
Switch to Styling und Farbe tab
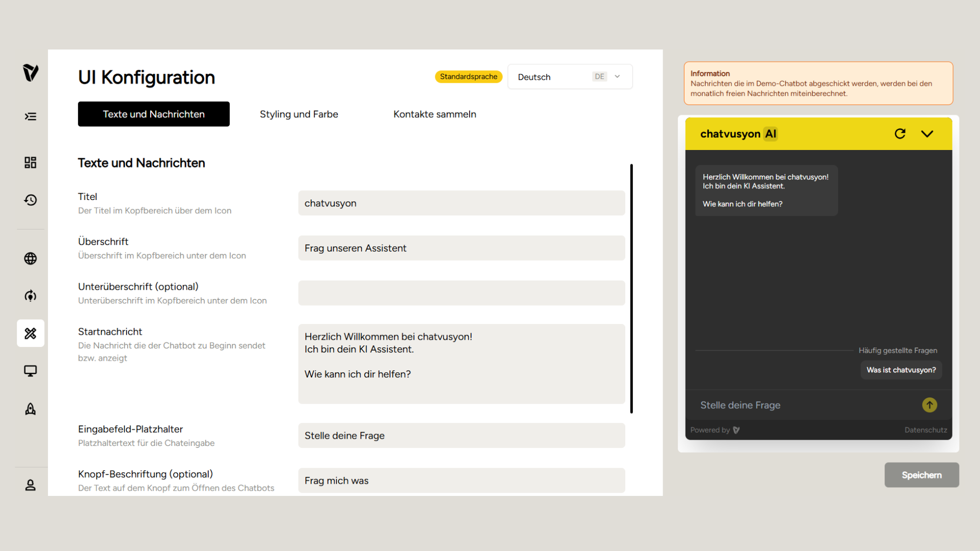click(x=299, y=114)
